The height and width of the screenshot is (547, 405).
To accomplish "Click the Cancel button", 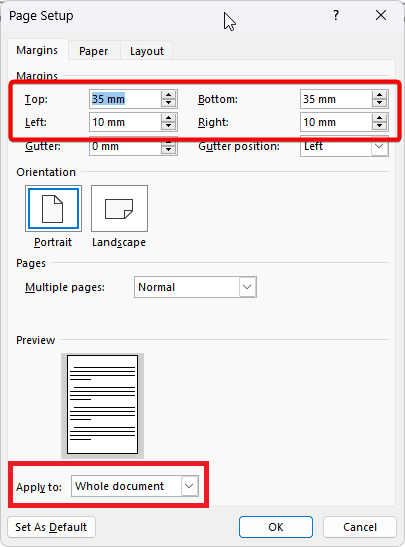I will pos(360,527).
